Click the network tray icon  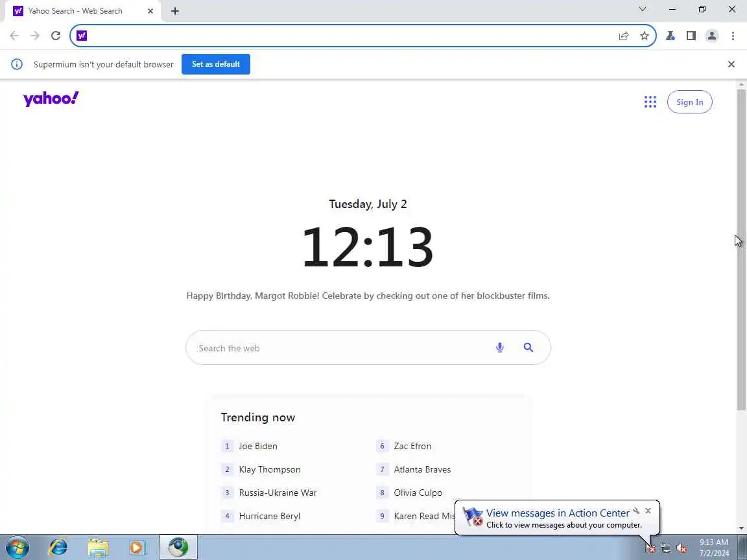click(666, 548)
